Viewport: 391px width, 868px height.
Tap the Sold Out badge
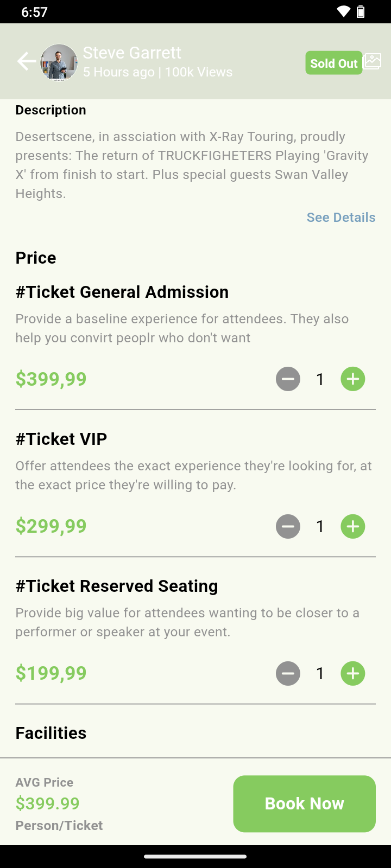tap(333, 63)
